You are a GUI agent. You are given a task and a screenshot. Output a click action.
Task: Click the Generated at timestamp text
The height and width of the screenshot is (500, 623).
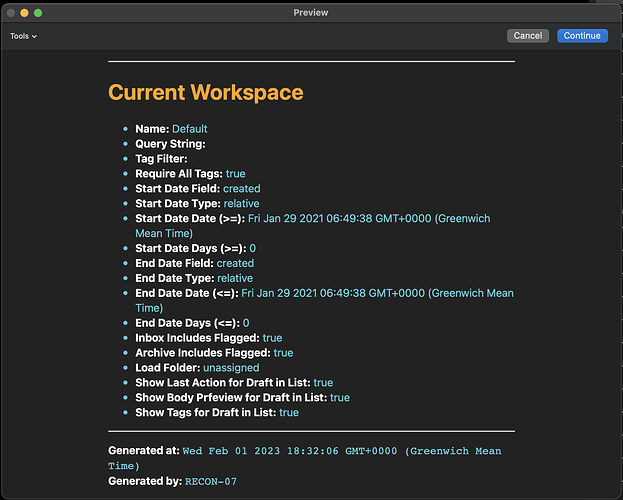304,458
